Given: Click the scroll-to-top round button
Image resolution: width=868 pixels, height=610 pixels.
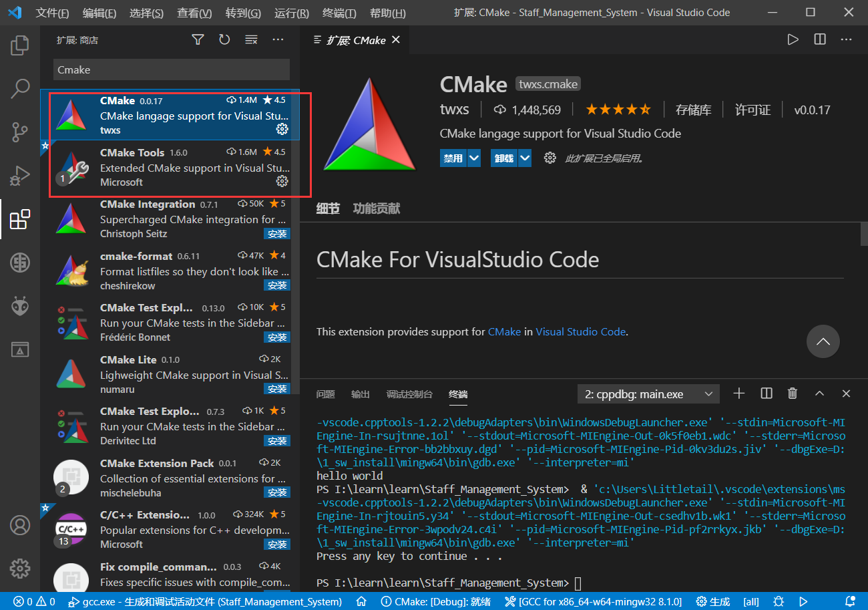Looking at the screenshot, I should click(823, 341).
